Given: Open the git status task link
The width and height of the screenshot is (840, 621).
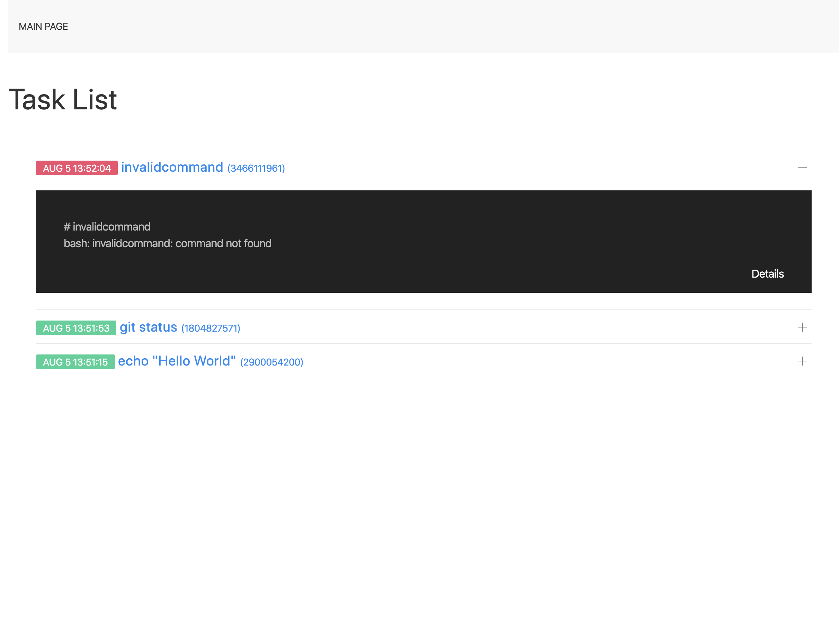Looking at the screenshot, I should [x=148, y=327].
